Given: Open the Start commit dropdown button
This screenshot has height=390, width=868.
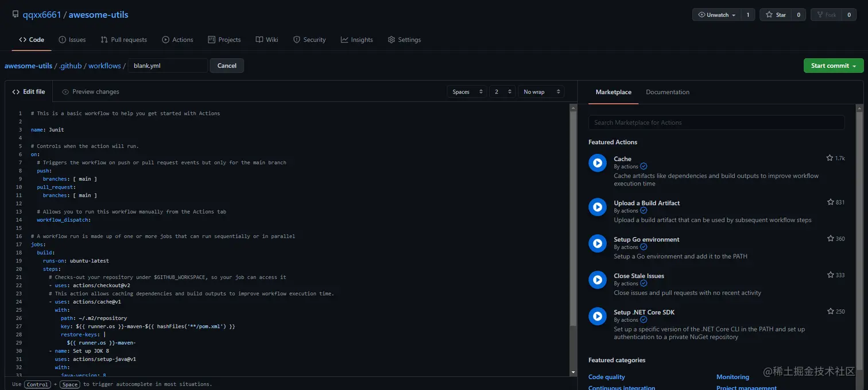Looking at the screenshot, I should coord(834,65).
